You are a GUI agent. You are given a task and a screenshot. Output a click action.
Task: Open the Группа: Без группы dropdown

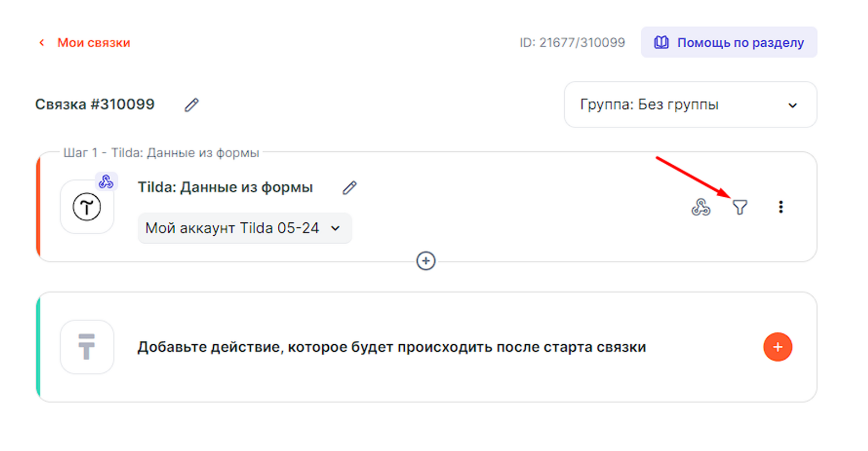click(690, 105)
